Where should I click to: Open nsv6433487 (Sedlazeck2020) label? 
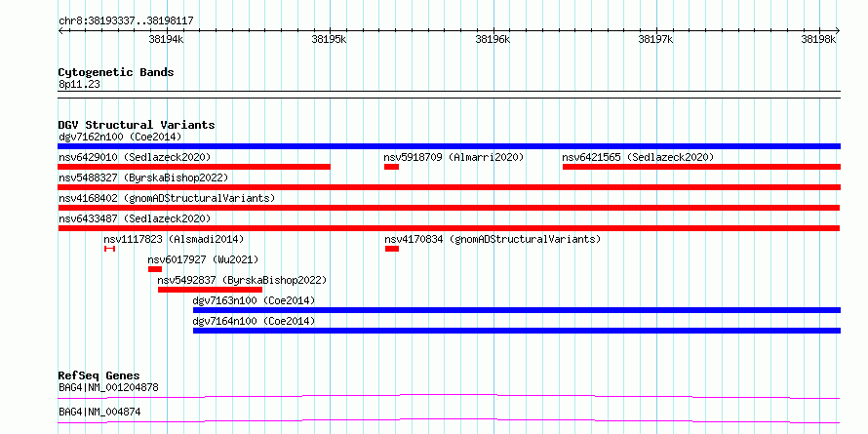[x=135, y=218]
